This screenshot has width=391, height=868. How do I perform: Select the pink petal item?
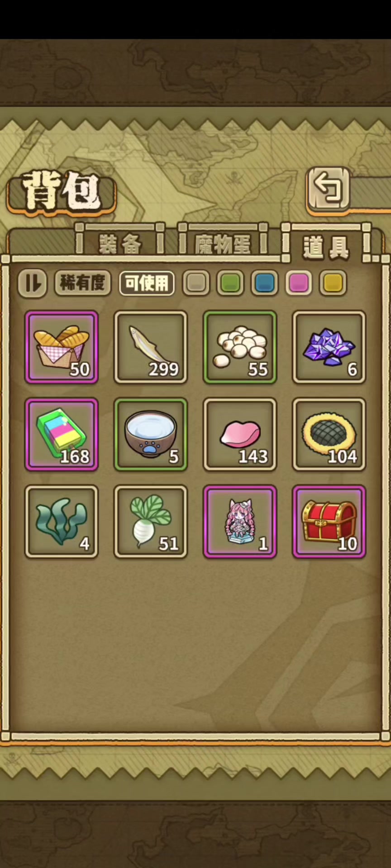(240, 434)
